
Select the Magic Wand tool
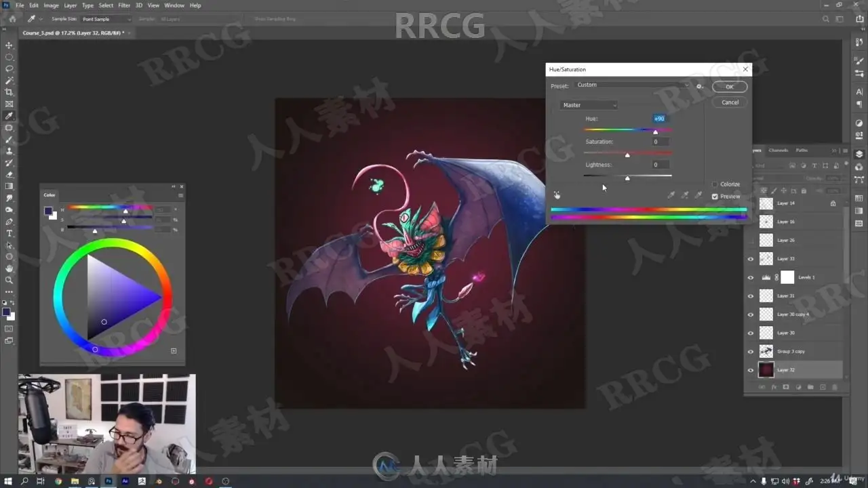[9, 81]
